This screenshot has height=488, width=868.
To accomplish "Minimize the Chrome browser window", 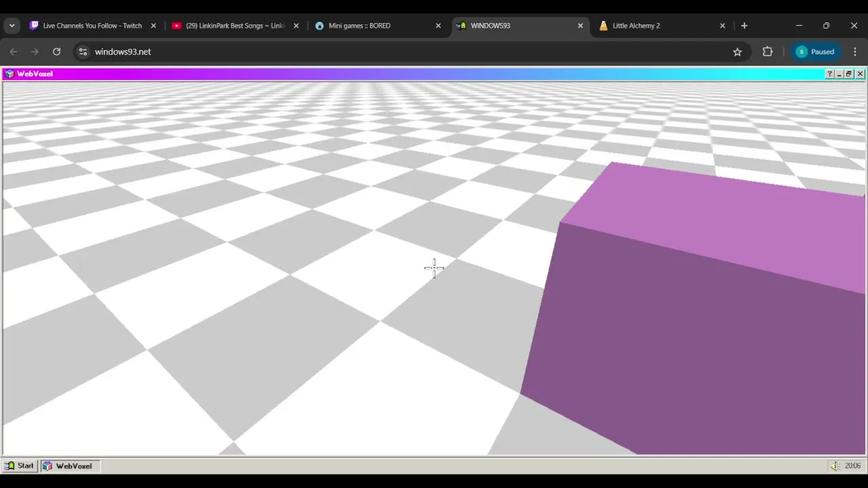I will 799,26.
